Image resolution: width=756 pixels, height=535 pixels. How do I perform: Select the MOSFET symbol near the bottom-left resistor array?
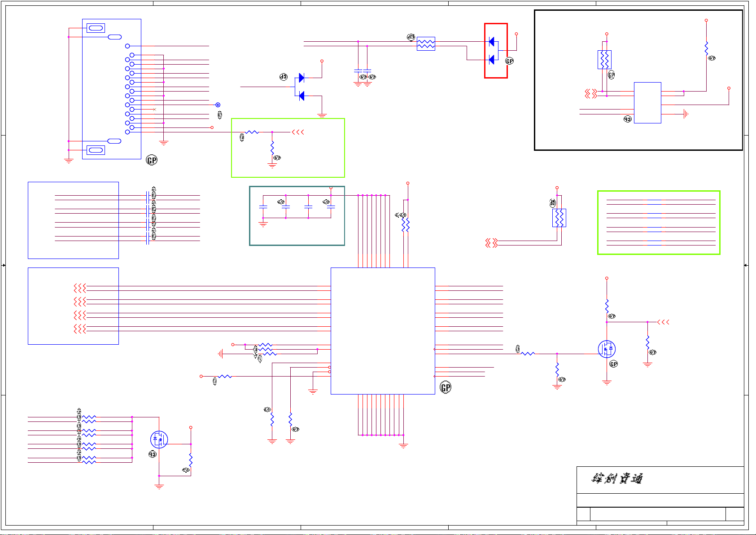tap(159, 439)
